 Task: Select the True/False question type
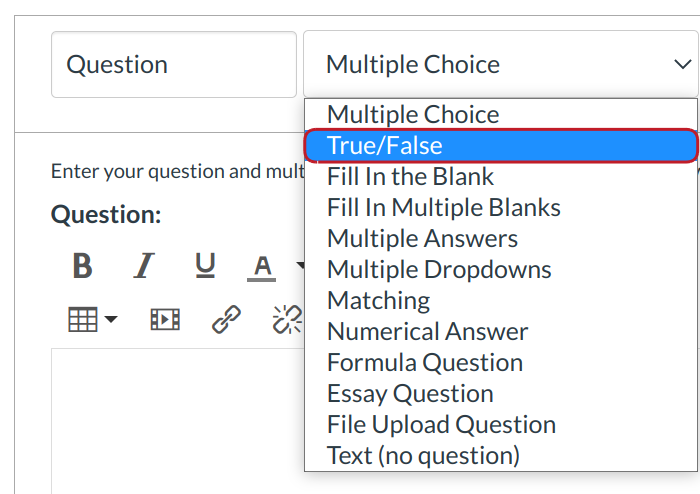click(501, 146)
